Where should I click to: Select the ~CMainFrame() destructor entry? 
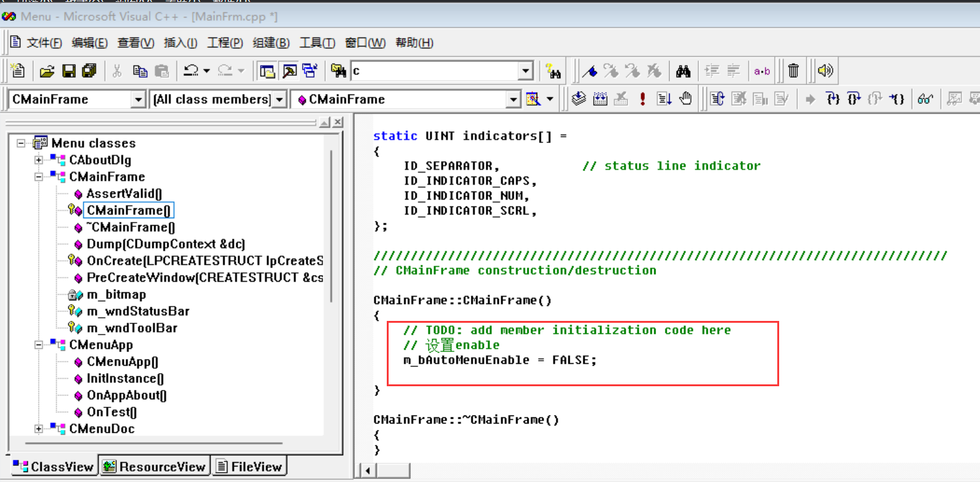click(131, 227)
